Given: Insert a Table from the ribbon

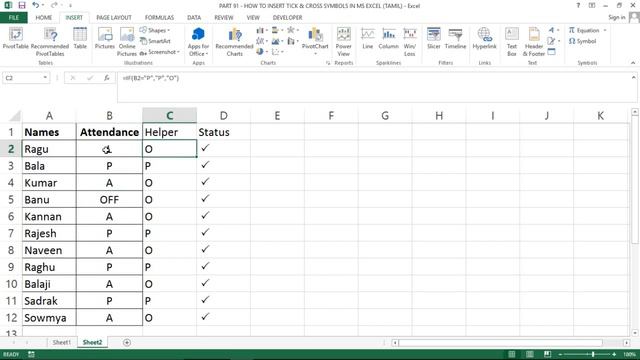Looking at the screenshot, I should [x=80, y=38].
